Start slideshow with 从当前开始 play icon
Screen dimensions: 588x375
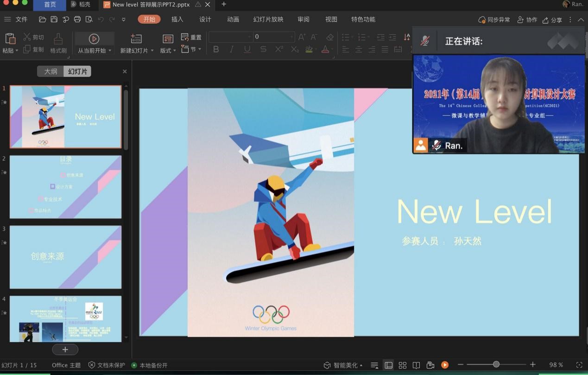coord(94,39)
